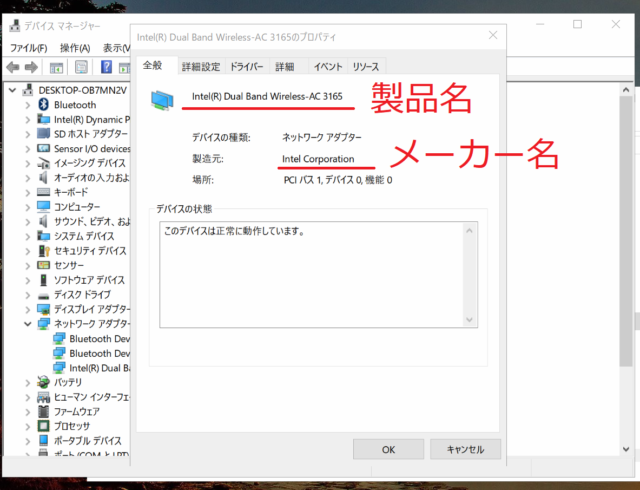Expand the バッテリ tree node
This screenshot has width=640, height=490.
27,383
